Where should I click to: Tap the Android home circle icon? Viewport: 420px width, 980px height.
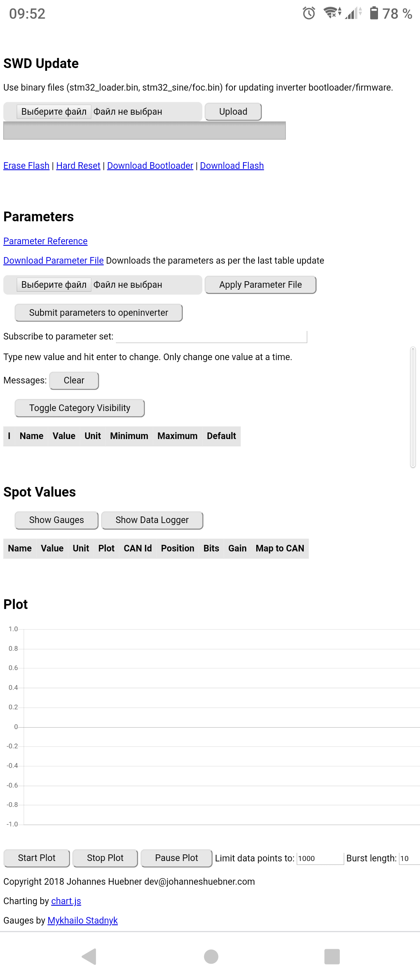point(211,956)
